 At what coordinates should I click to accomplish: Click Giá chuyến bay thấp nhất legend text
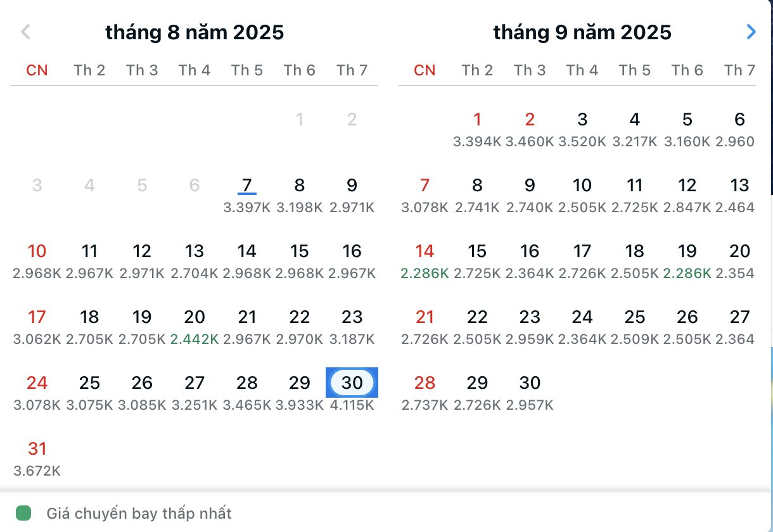pos(138,513)
